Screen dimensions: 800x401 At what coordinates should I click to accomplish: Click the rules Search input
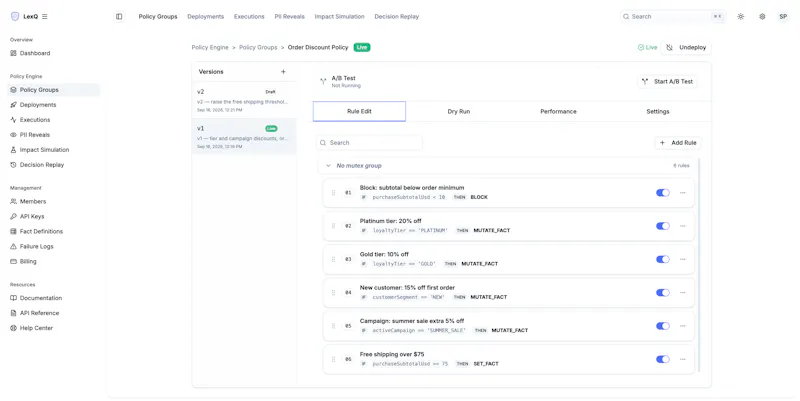(x=369, y=143)
